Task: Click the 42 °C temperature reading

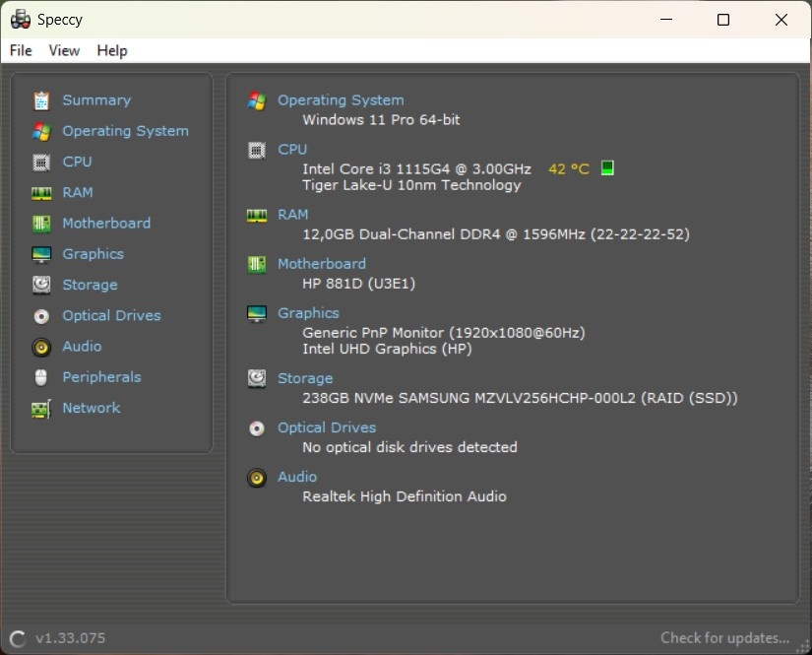Action: 569,167
